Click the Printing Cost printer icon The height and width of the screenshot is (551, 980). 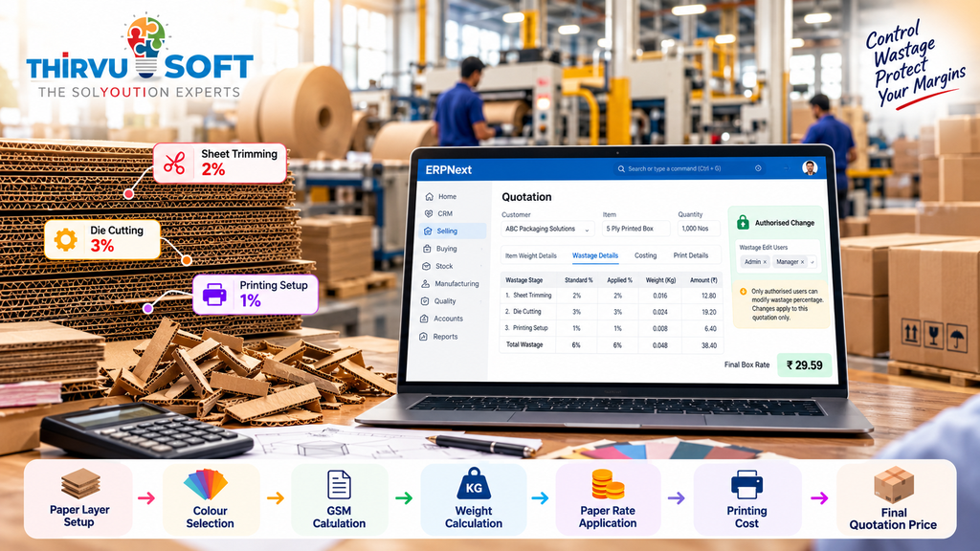point(746,485)
